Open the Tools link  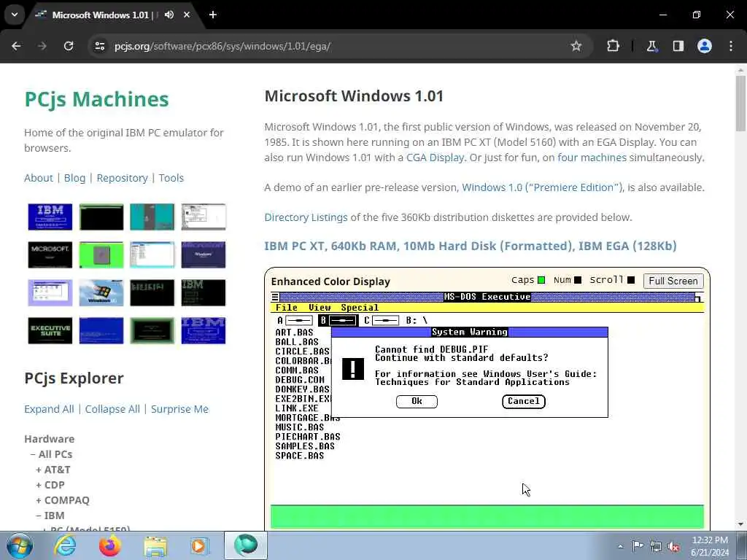coord(171,178)
